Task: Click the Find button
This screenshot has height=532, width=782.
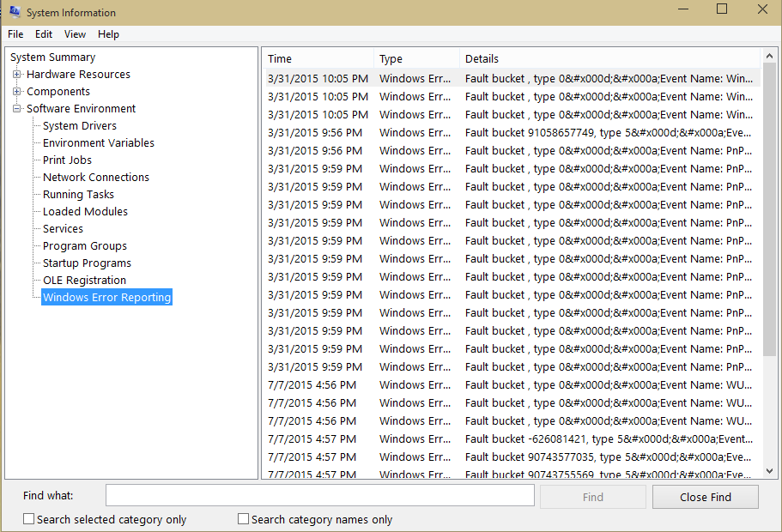Action: pos(592,497)
